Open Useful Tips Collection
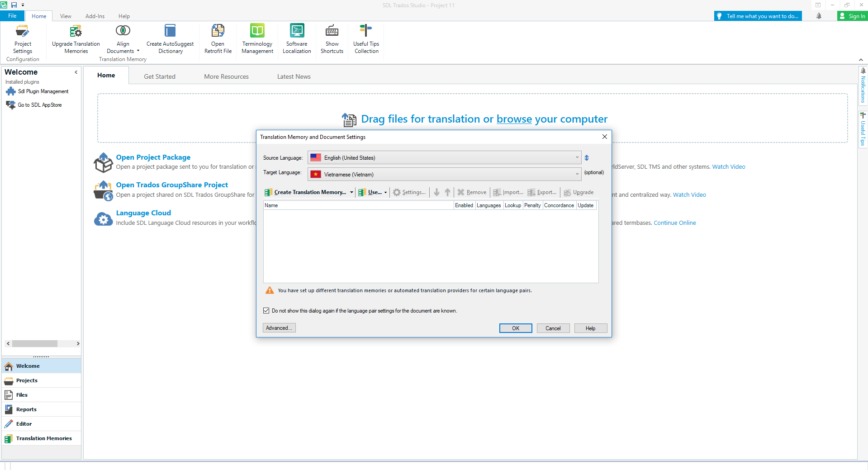This screenshot has width=868, height=470. pyautogui.click(x=366, y=39)
